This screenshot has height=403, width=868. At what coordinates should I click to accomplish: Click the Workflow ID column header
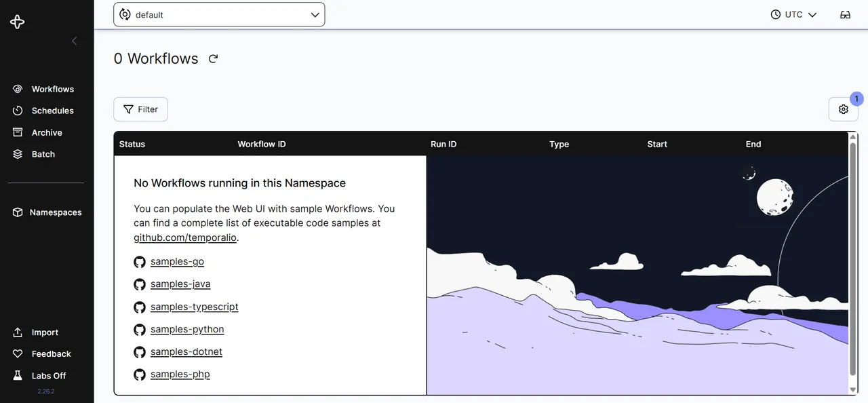coord(262,144)
